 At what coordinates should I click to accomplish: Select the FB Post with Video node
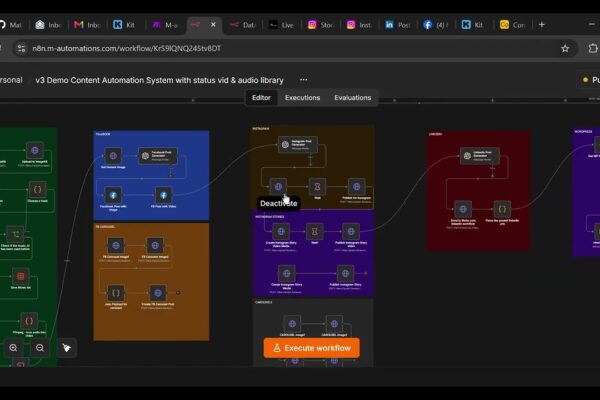pos(163,195)
